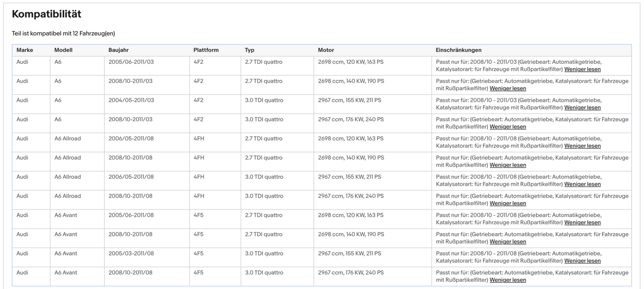Click Weniger lesen for A6 4F2 3.0 TDI 176 KW
Viewport: 644px width, 289px height.
coord(508,127)
